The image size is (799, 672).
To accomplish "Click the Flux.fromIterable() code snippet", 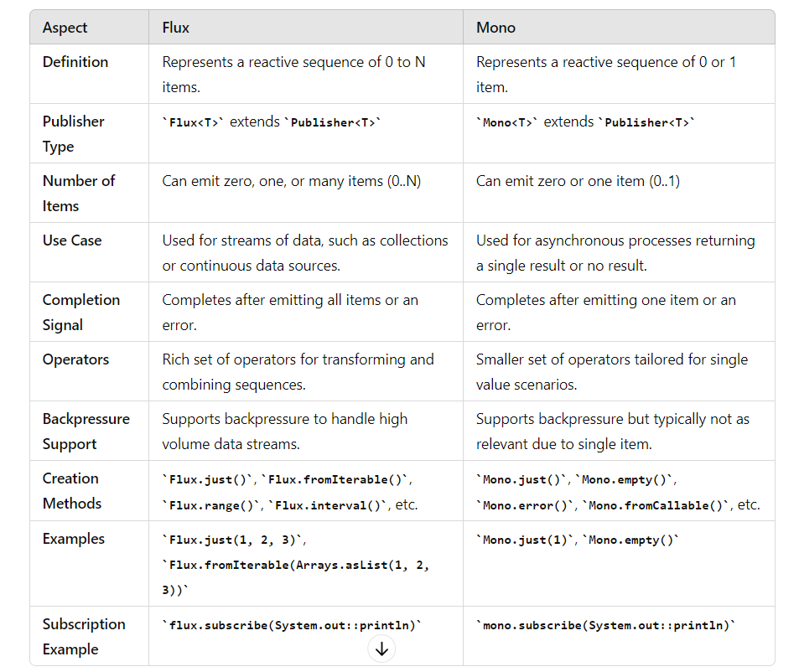I will (335, 479).
